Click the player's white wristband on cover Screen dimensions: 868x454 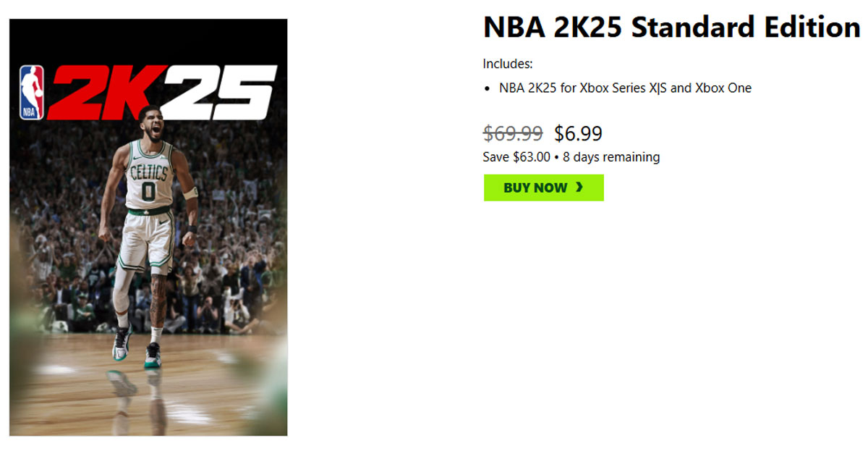point(190,193)
